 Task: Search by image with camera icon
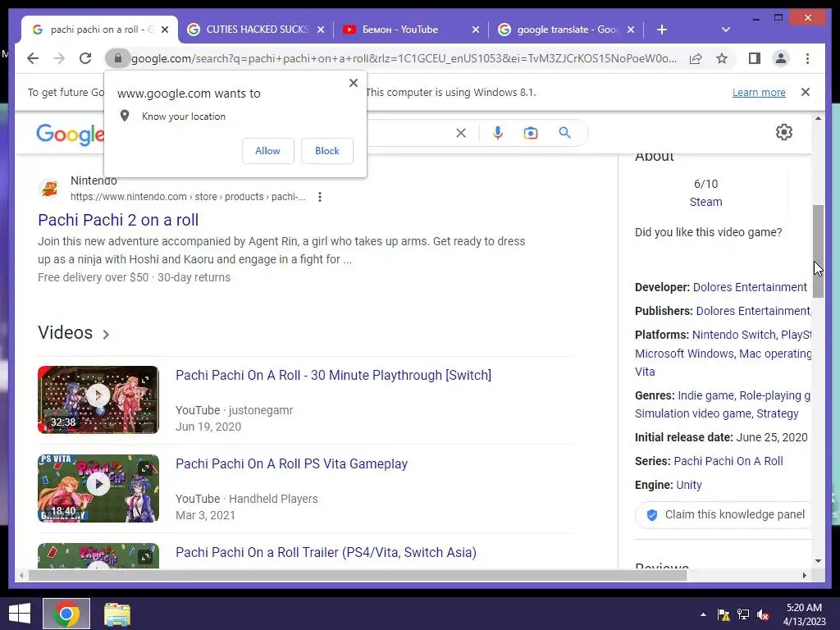click(x=531, y=133)
